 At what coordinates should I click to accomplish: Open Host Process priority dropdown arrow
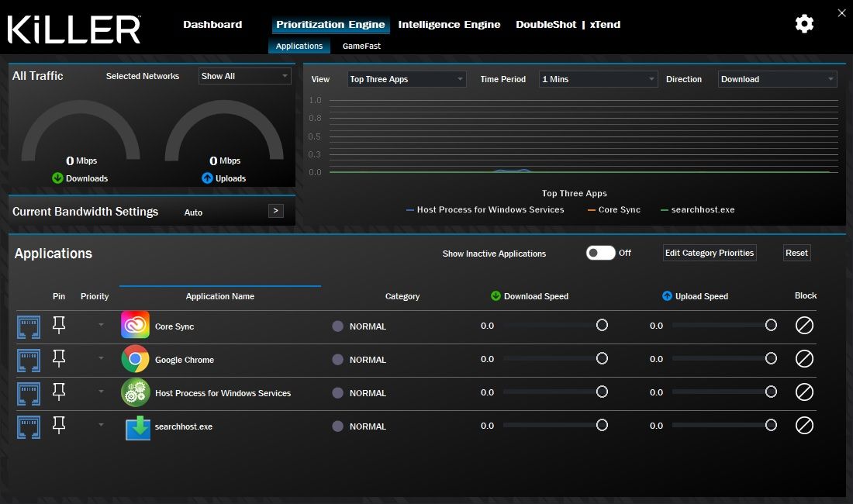point(101,391)
